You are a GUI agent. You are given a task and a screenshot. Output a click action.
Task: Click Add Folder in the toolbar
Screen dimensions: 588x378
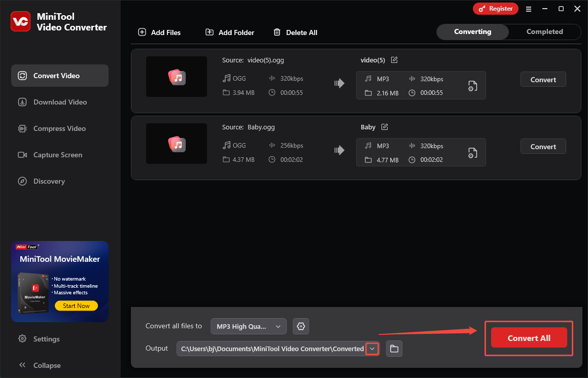coord(229,32)
